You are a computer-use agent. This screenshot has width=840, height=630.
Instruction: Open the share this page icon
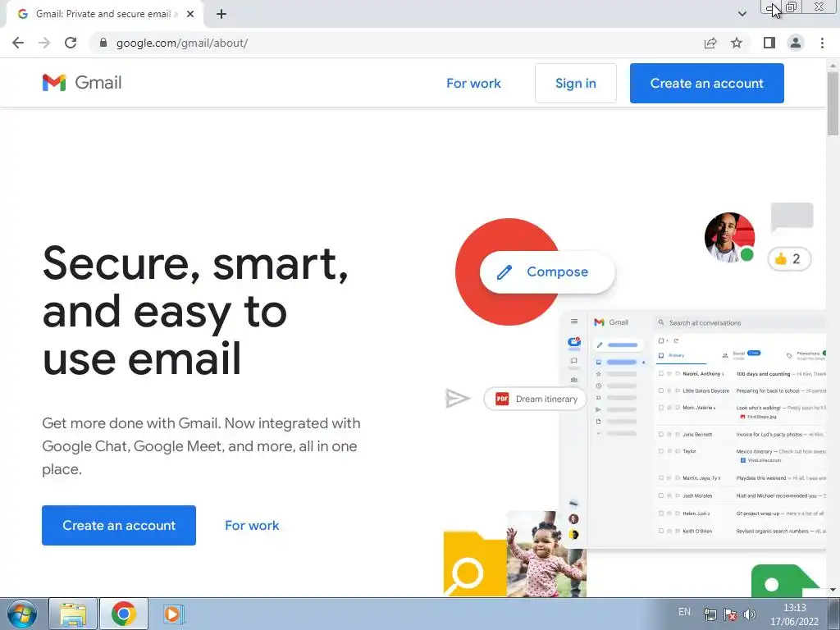click(710, 43)
